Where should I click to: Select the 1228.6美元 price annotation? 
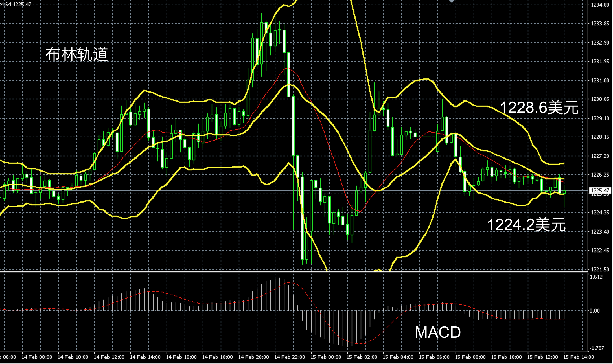[539, 108]
